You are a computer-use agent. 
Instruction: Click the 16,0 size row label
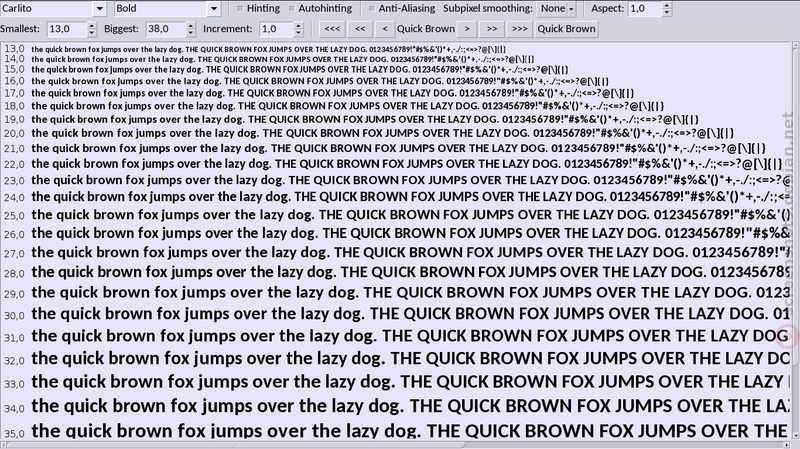pos(14,81)
